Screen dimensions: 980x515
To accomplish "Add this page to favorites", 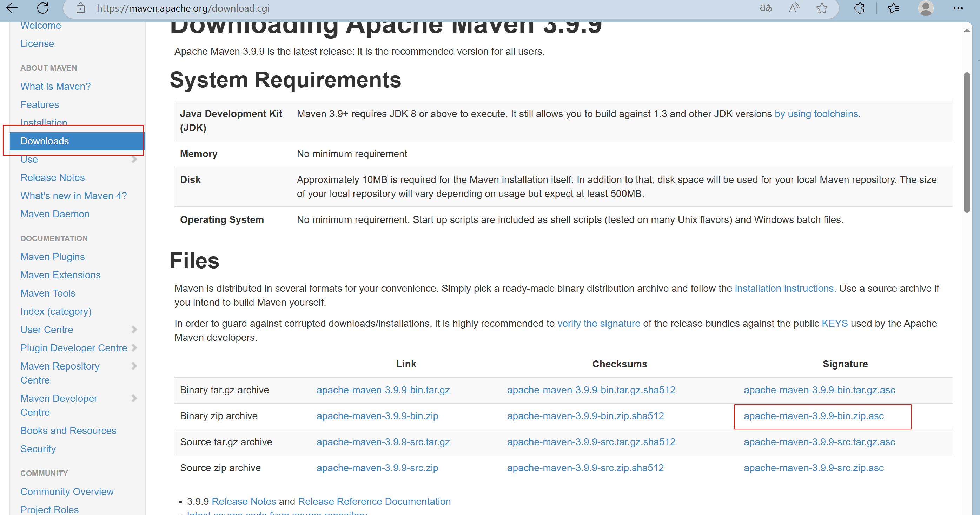I will coord(822,8).
